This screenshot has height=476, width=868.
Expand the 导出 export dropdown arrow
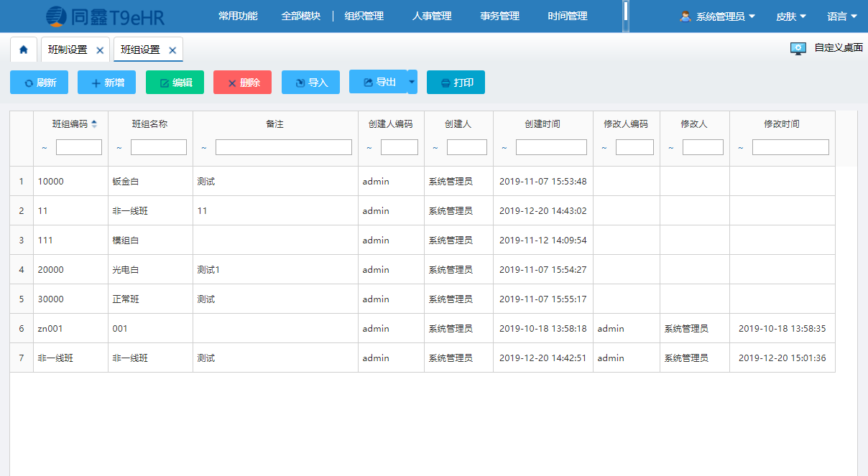coord(412,82)
